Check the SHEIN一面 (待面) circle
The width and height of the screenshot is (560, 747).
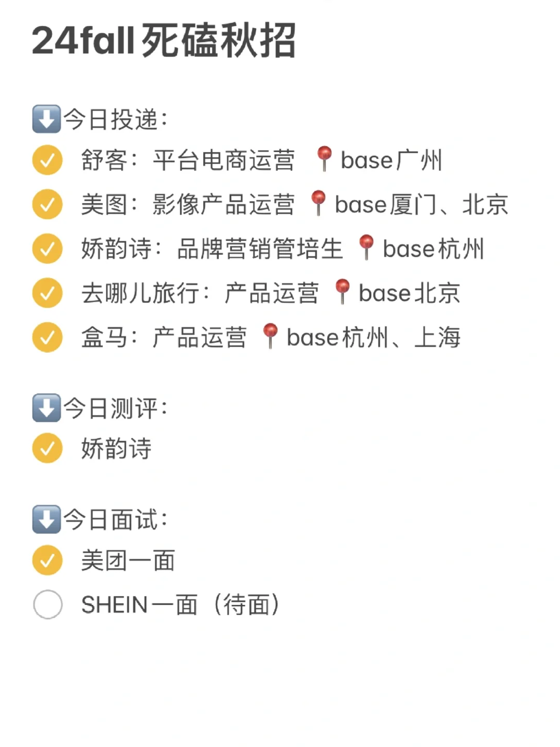click(x=48, y=604)
